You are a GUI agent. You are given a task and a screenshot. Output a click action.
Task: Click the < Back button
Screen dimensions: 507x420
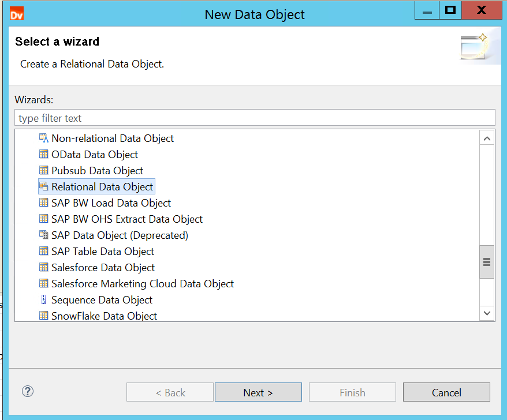170,392
